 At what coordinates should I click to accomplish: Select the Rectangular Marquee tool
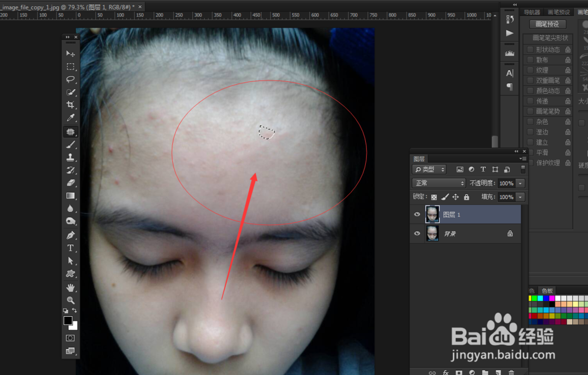70,67
